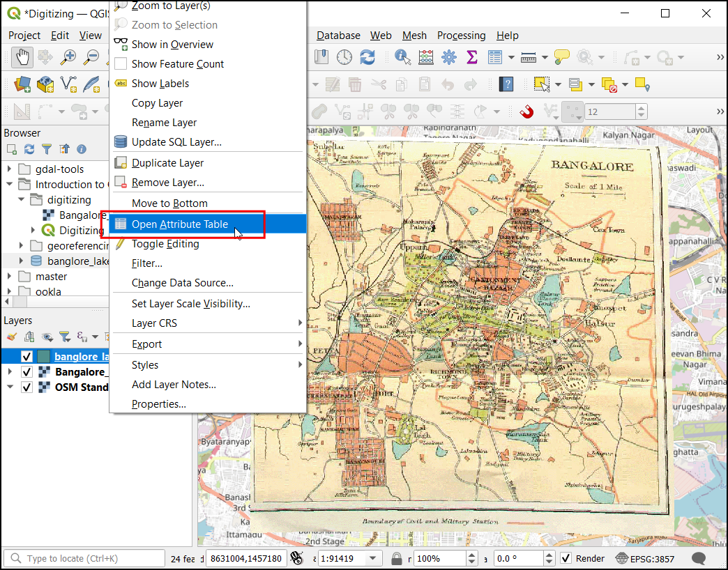Image resolution: width=728 pixels, height=570 pixels.
Task: Collapse the digitizing folder
Action: coord(22,199)
